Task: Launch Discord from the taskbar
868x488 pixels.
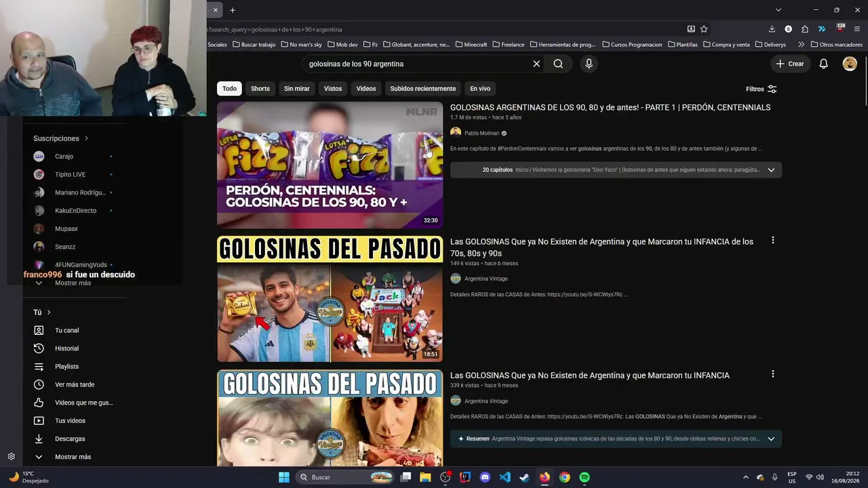Action: [x=485, y=477]
